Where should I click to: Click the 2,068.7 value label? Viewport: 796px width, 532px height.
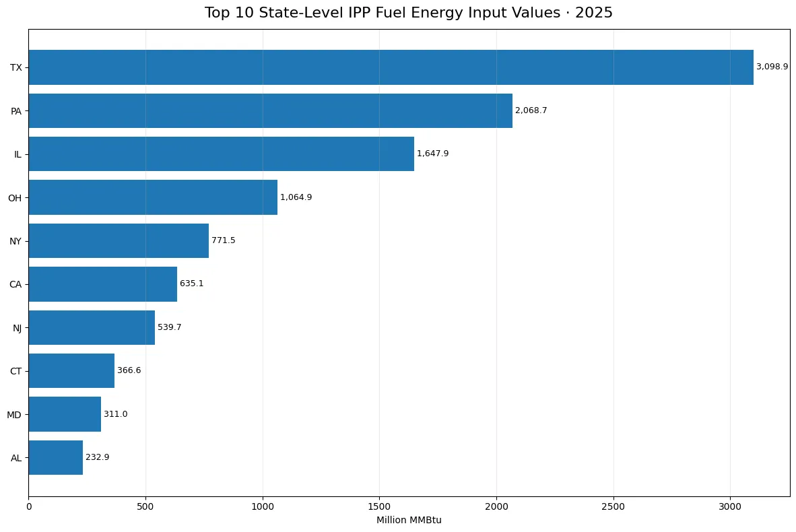point(531,110)
